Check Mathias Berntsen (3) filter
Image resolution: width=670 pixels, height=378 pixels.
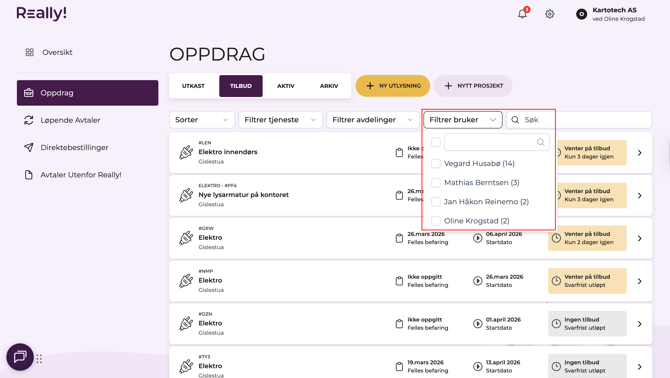(435, 182)
